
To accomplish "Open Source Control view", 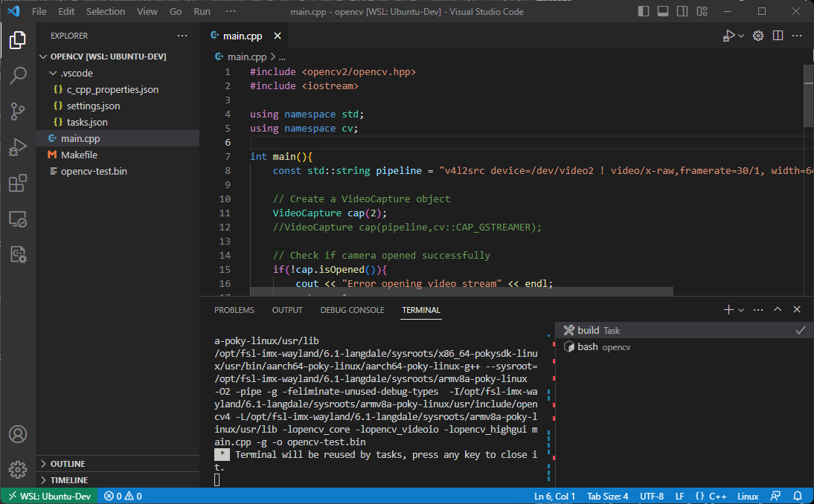I will pos(18,112).
